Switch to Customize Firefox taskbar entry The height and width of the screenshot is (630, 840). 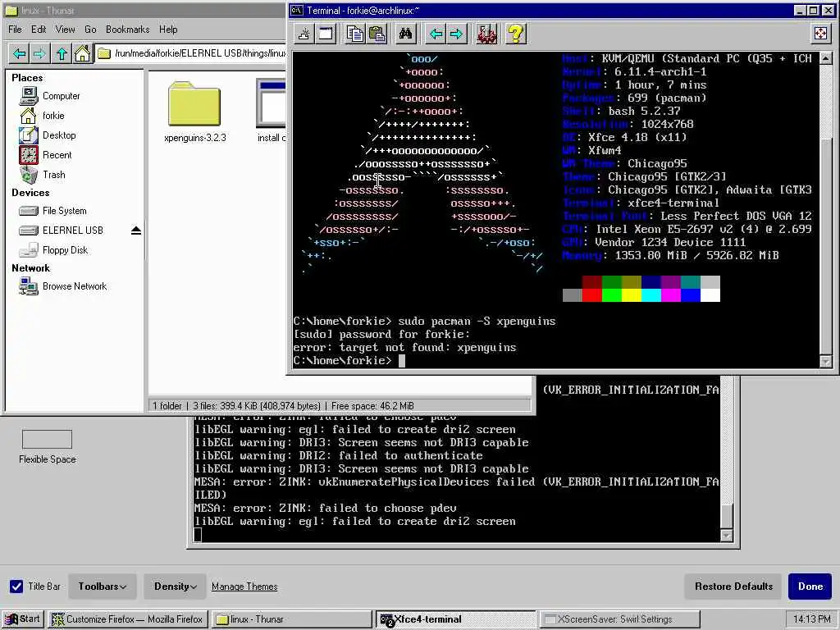click(x=127, y=619)
